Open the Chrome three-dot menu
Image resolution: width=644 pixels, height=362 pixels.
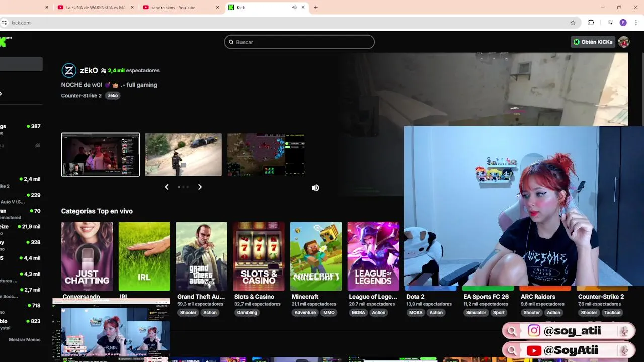pyautogui.click(x=636, y=23)
